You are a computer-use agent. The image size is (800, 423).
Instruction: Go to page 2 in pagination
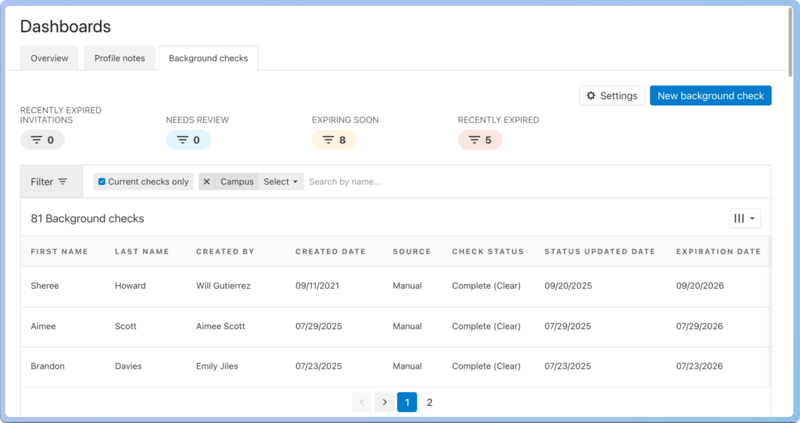[430, 402]
